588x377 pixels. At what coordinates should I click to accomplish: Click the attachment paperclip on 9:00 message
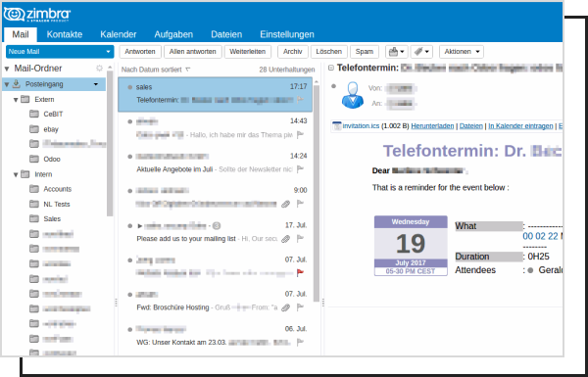tap(286, 205)
